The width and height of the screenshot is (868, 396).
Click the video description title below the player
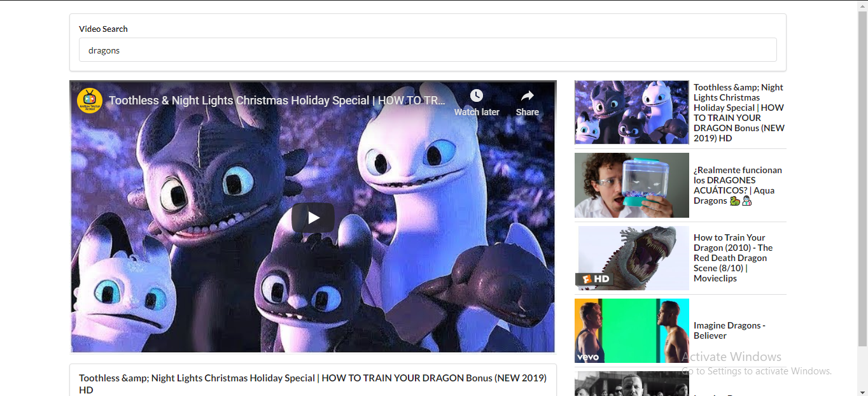[x=312, y=383]
